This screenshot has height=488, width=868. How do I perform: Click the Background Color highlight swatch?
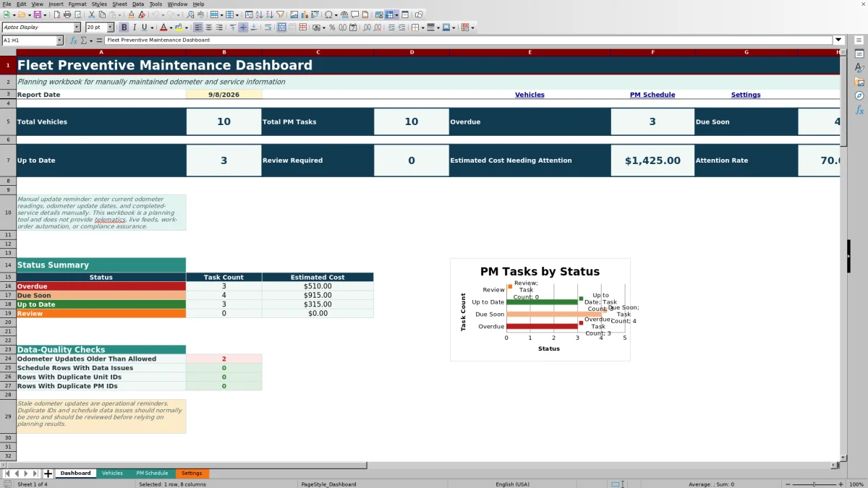click(x=179, y=27)
